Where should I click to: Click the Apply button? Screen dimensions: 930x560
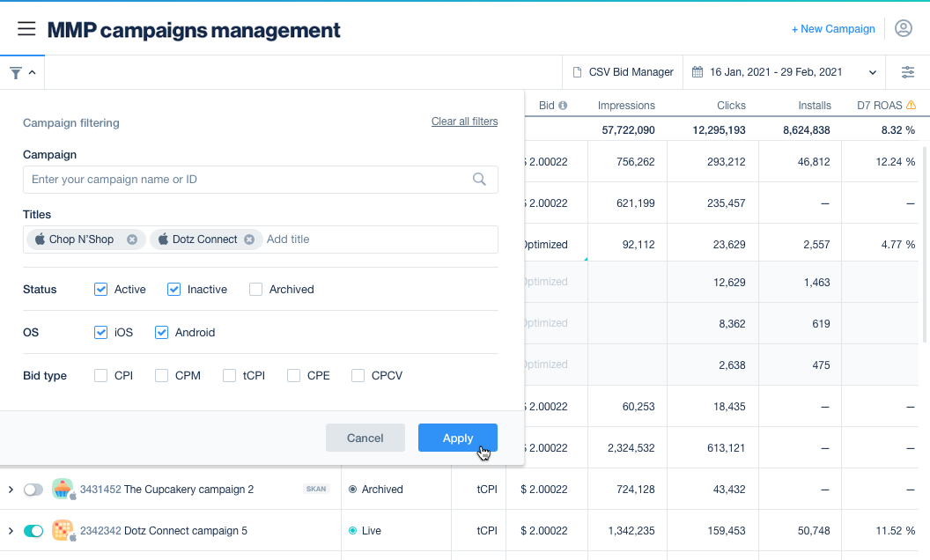[457, 438]
